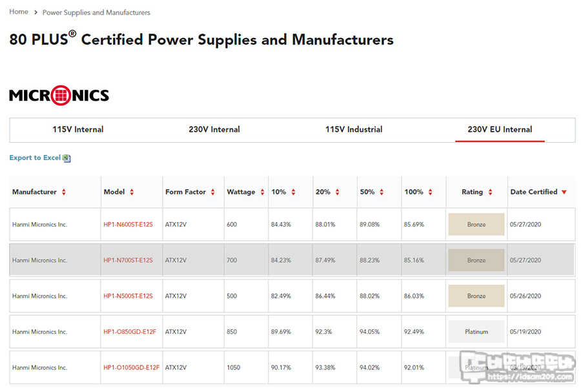Click wattage value 500

[x=232, y=296]
